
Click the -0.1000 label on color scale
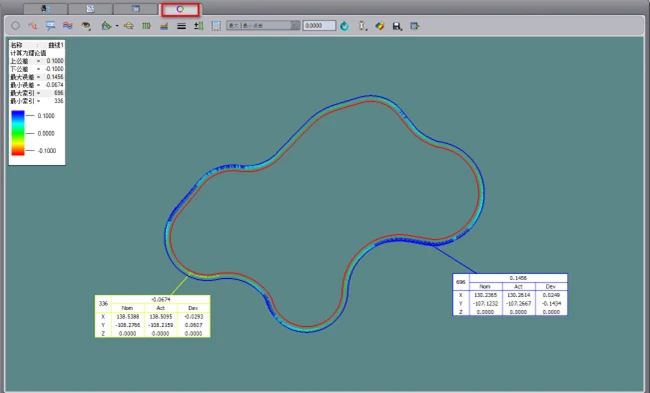[x=46, y=150]
